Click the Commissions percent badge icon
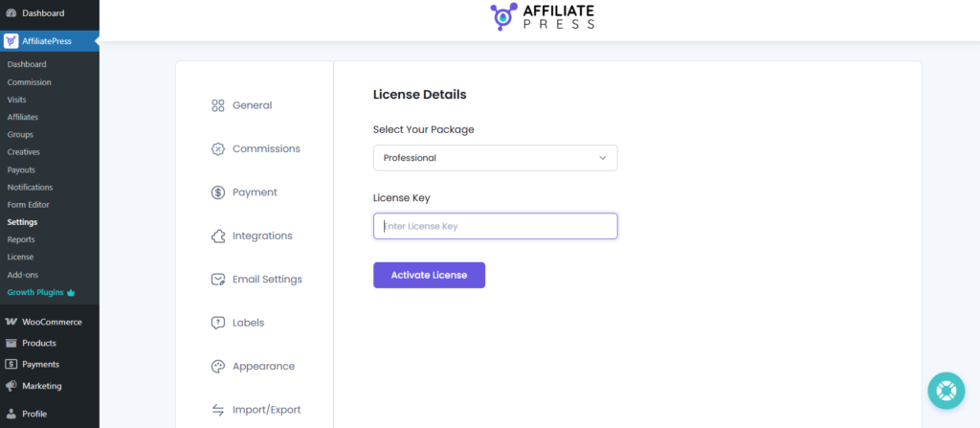The image size is (980, 428). pyautogui.click(x=218, y=148)
